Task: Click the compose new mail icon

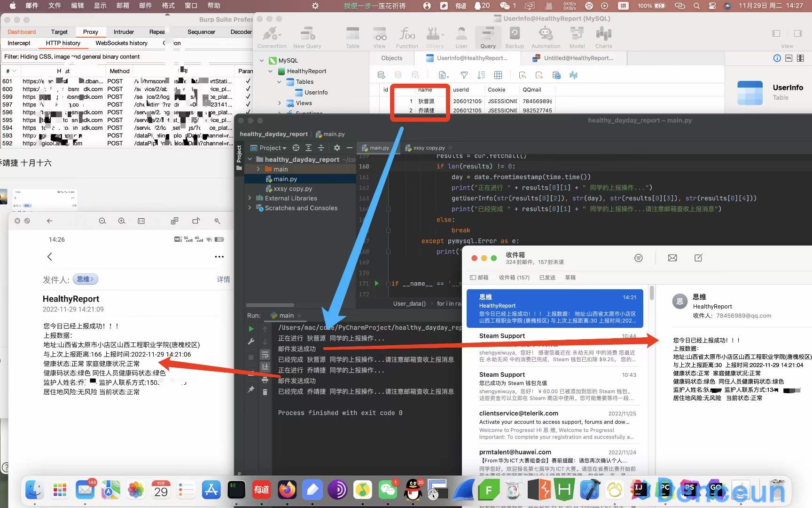Action: tap(698, 258)
